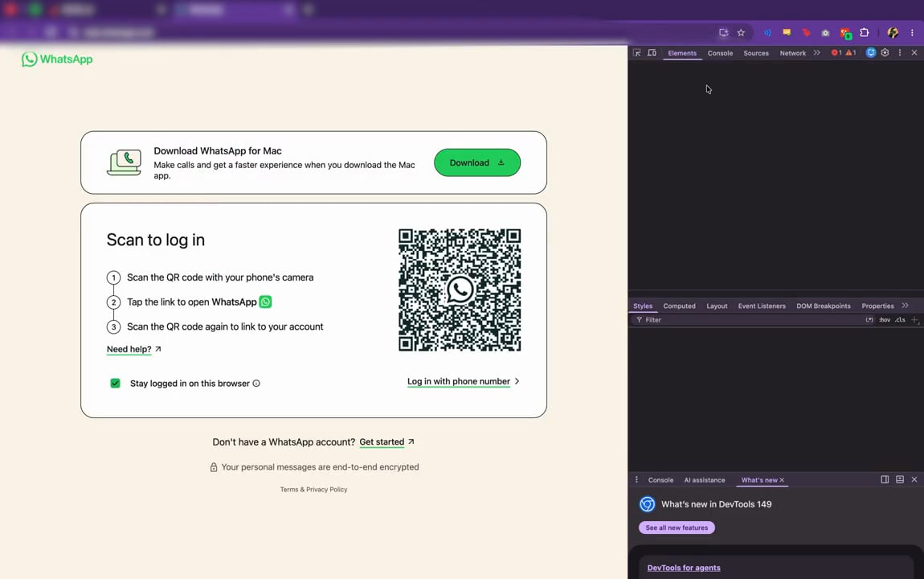Open the Chrome extensions puzzle icon
This screenshot has width=924, height=579.
point(865,32)
